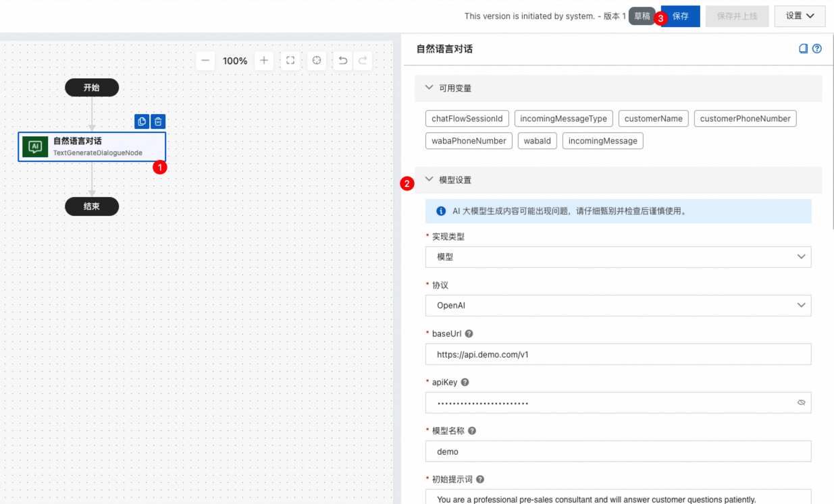Open the 协议 OpenAI dropdown
Screen dimensions: 834x504
click(618, 306)
